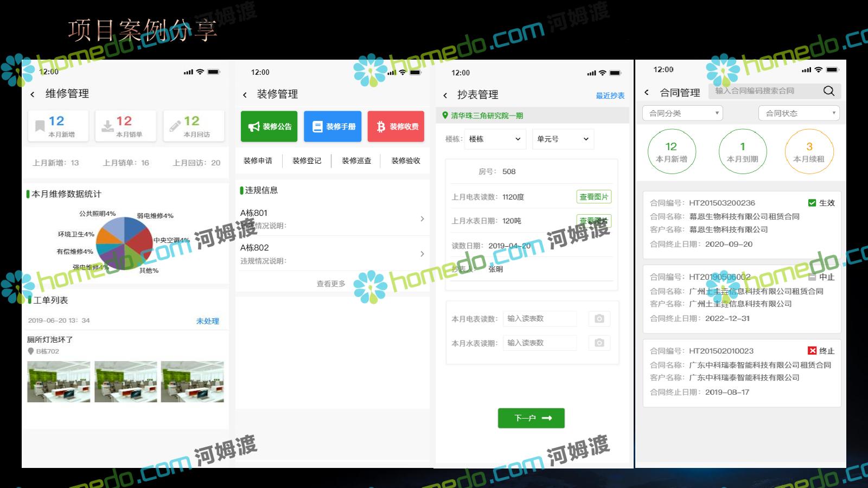Screen dimensions: 868x488
Task: Tap the 本月销单 download icon card
Action: point(125,126)
